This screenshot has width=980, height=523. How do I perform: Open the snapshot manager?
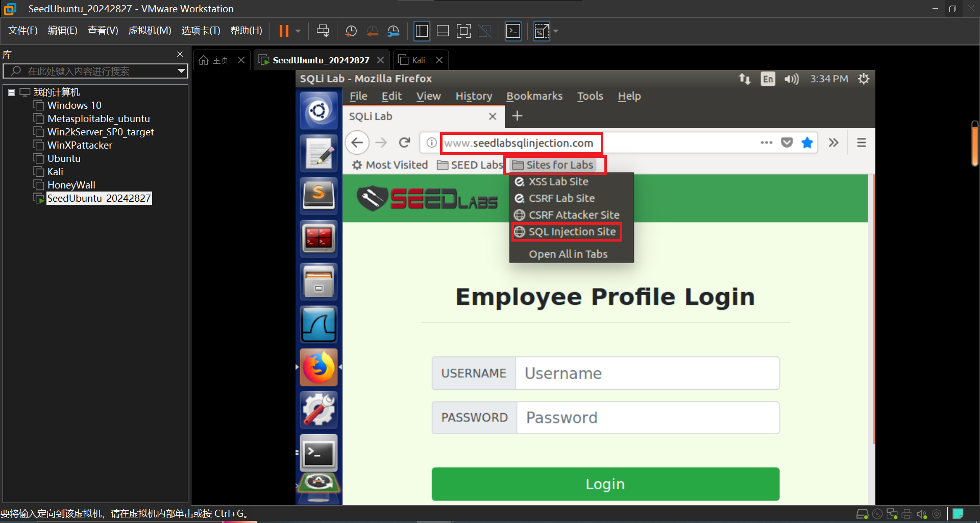(x=394, y=31)
